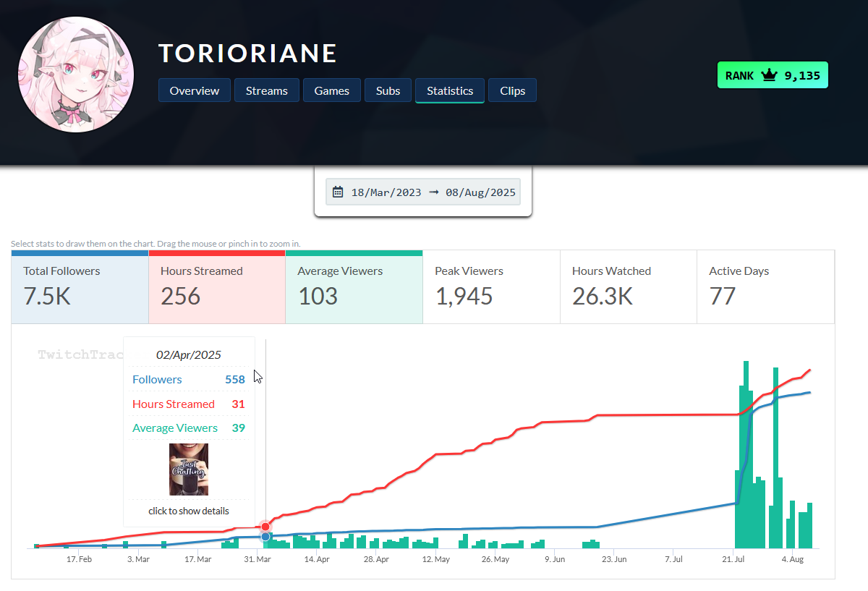
Task: Click the '02/Apr/2025' tooltip date
Action: point(189,354)
